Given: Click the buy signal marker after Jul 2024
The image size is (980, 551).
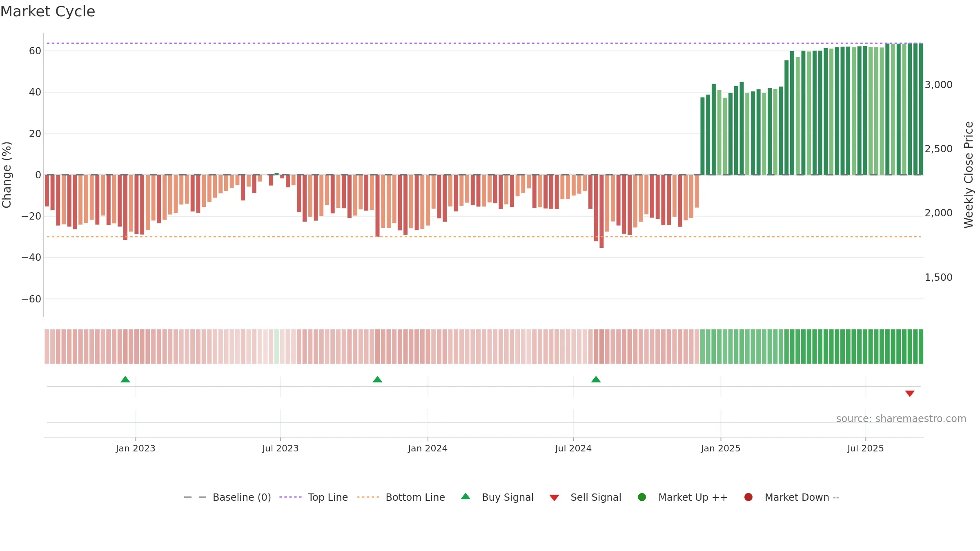Looking at the screenshot, I should [x=596, y=380].
